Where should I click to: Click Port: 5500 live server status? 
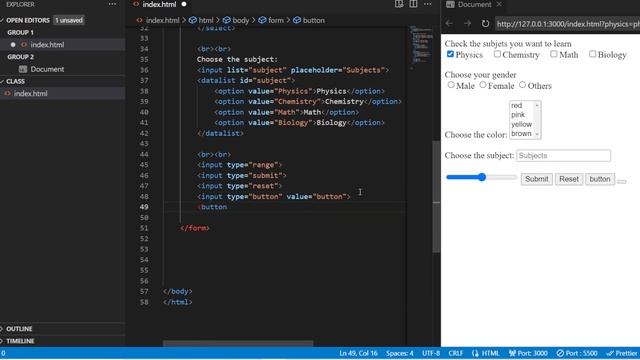(577, 353)
